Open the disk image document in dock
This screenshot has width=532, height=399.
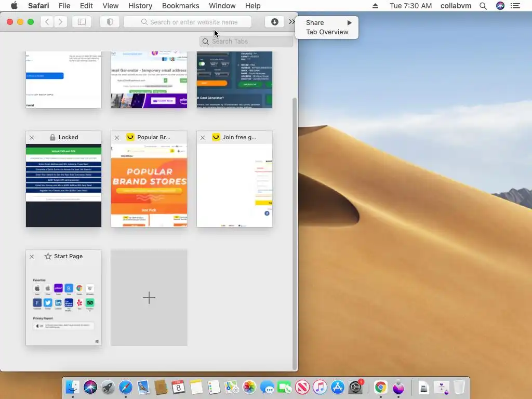click(x=424, y=387)
